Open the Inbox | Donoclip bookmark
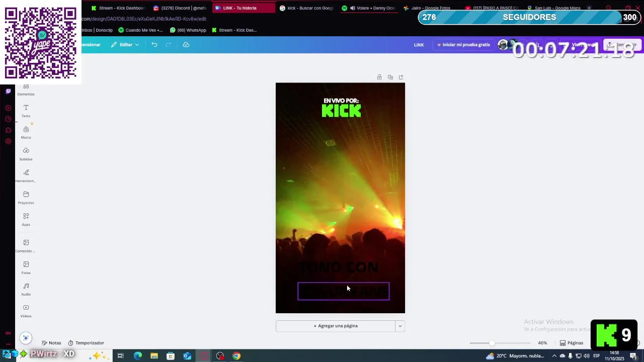644x362 pixels. click(97, 30)
